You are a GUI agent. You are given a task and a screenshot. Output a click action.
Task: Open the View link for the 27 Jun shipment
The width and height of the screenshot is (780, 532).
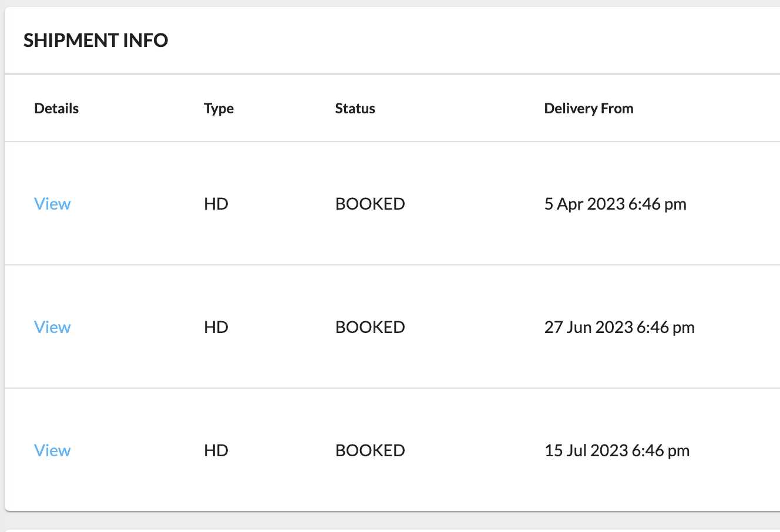[x=52, y=327]
